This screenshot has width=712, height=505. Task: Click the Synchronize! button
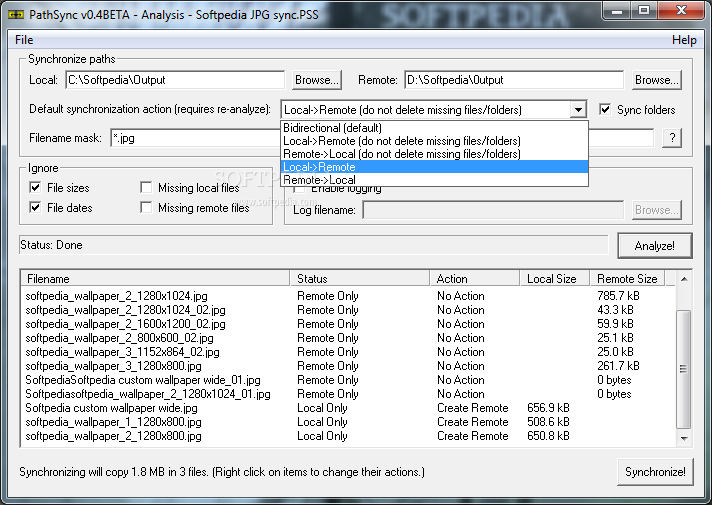[x=655, y=472]
